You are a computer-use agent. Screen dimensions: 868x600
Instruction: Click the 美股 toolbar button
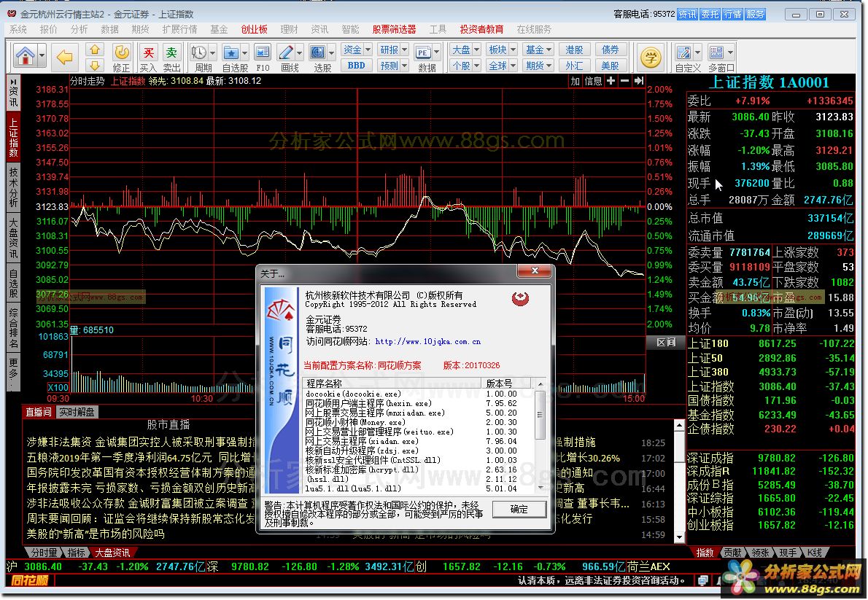610,66
